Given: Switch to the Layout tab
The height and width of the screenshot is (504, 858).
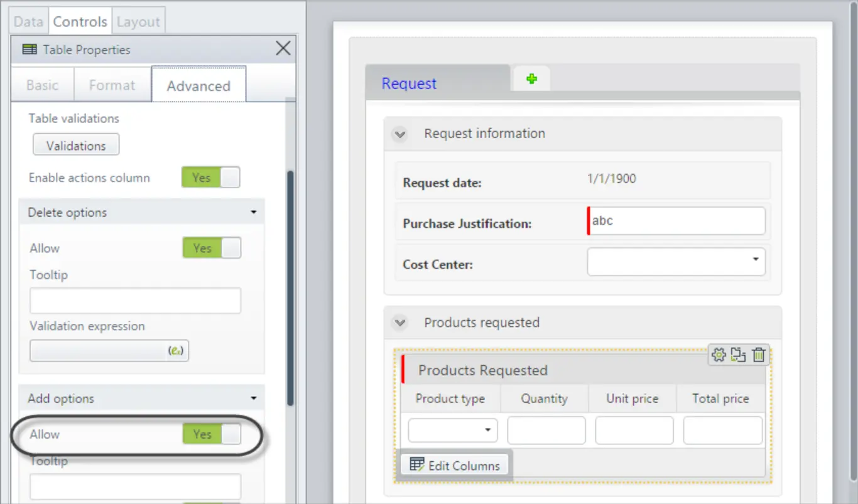Looking at the screenshot, I should click(x=138, y=22).
